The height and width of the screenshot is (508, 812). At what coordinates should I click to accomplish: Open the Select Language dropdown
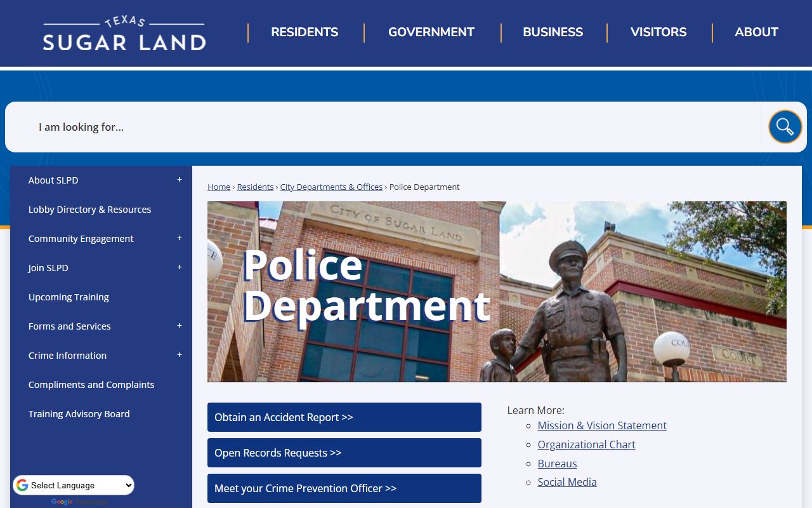[x=74, y=485]
